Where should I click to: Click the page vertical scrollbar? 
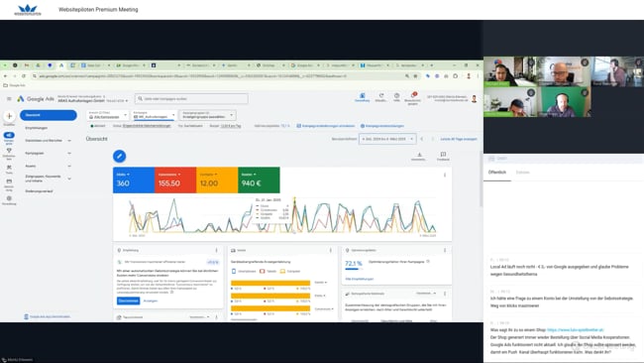pos(481,179)
